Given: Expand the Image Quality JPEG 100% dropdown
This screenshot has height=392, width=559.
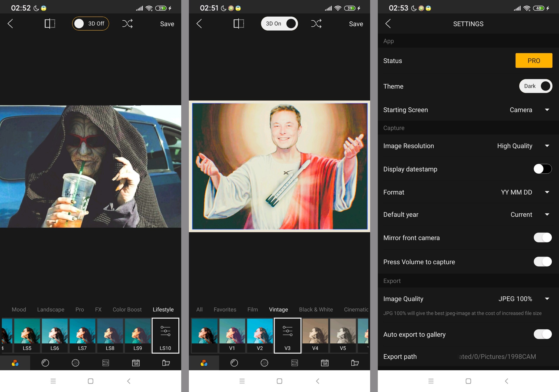Looking at the screenshot, I should click(547, 299).
